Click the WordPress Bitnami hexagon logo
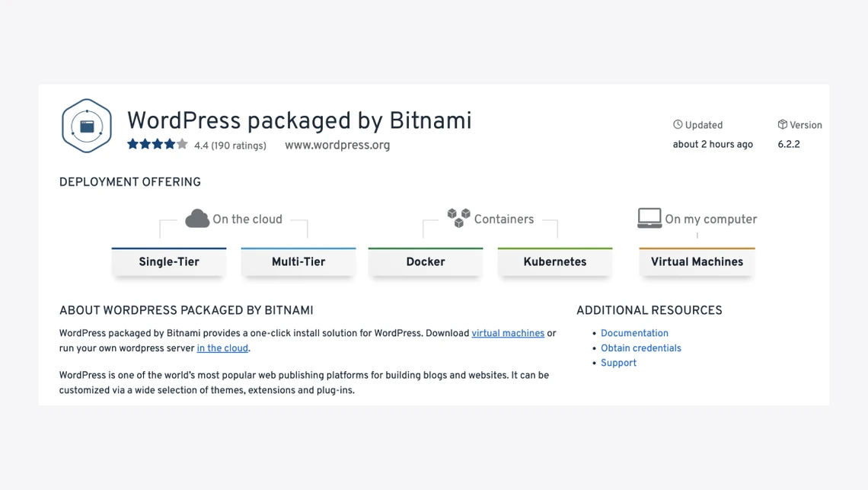868x490 pixels. (x=87, y=126)
